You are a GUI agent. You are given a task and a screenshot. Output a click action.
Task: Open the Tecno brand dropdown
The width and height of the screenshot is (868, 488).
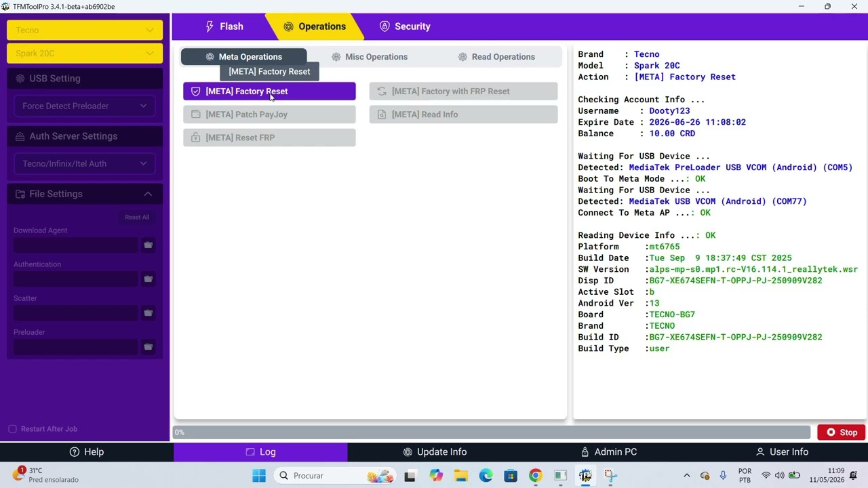coord(85,30)
